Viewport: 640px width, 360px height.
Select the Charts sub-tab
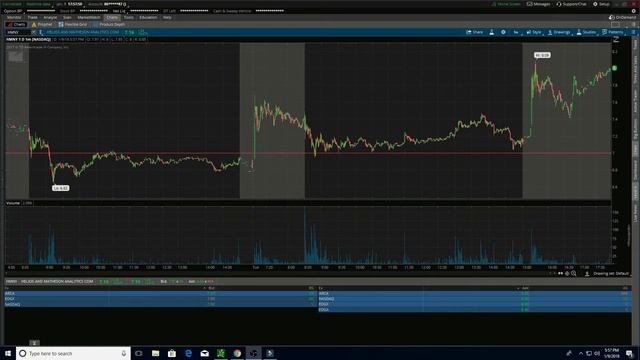pos(16,24)
